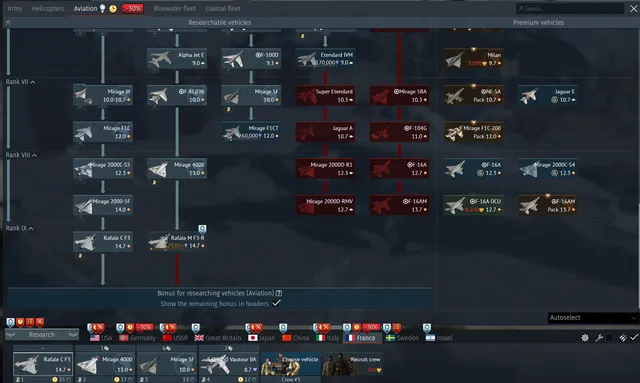Select the Mirage F1C-200 Pack aircraft card
Viewport: 640px width, 383px height.
coord(473,132)
